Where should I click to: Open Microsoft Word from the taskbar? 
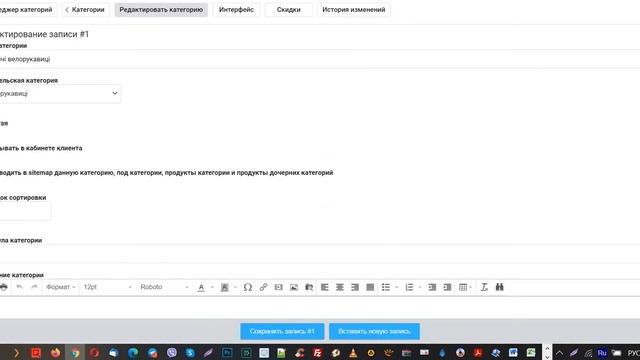[x=513, y=353]
